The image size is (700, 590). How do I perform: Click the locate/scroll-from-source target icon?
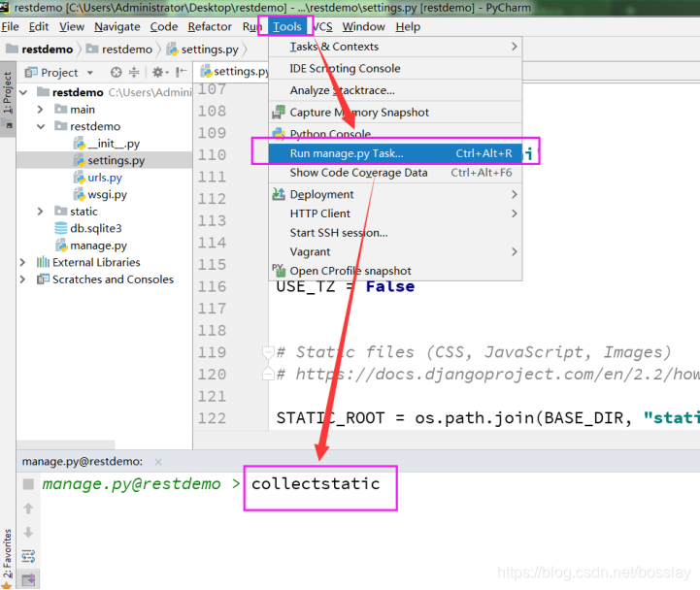pos(117,73)
